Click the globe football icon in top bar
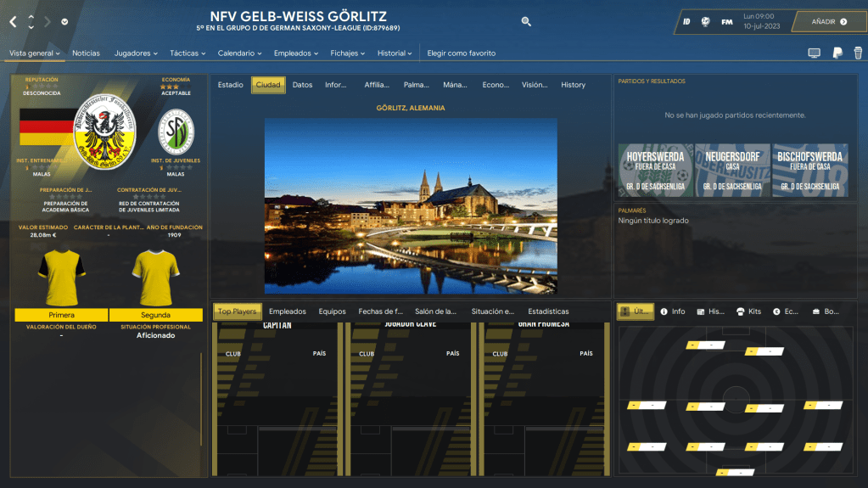This screenshot has height=488, width=868. 705,21
